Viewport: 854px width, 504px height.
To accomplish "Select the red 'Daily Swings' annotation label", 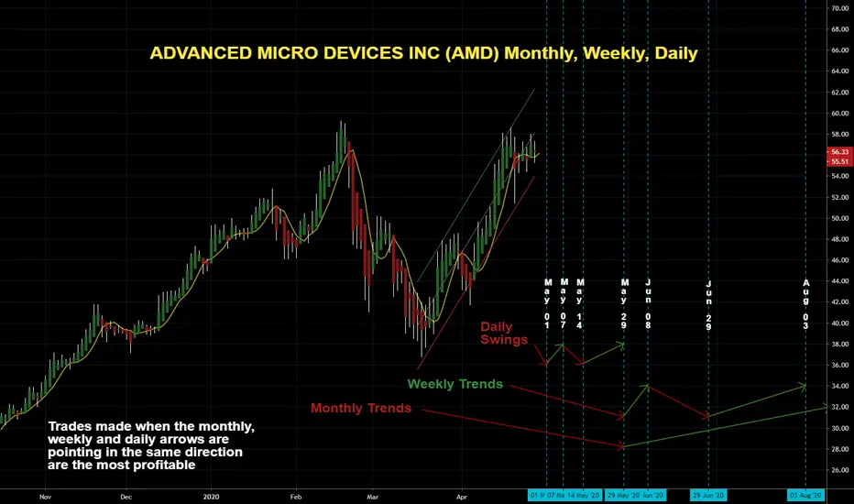I will point(504,334).
